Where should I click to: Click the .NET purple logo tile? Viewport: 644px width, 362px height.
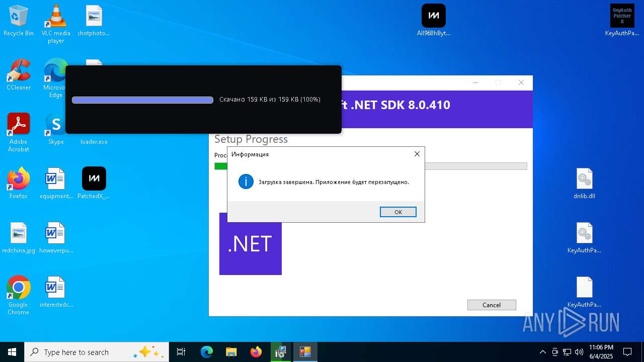click(251, 244)
